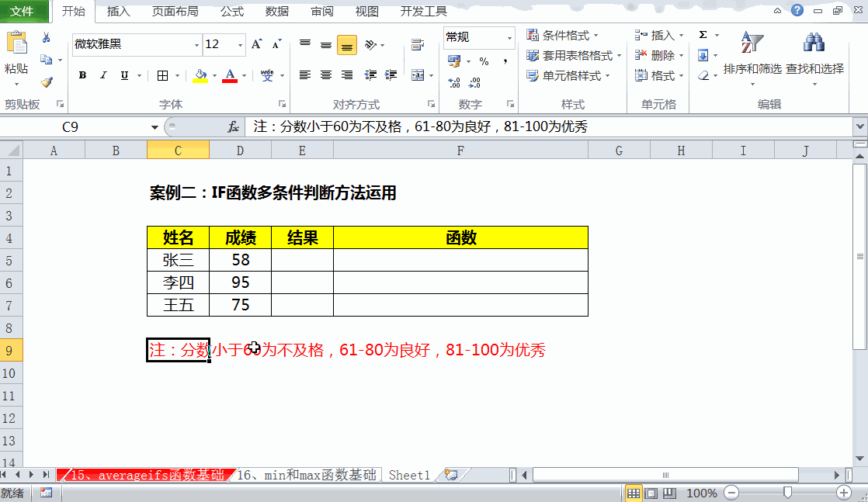The width and height of the screenshot is (868, 502).
Task: Switch to the 页面布局 tab
Action: click(175, 12)
